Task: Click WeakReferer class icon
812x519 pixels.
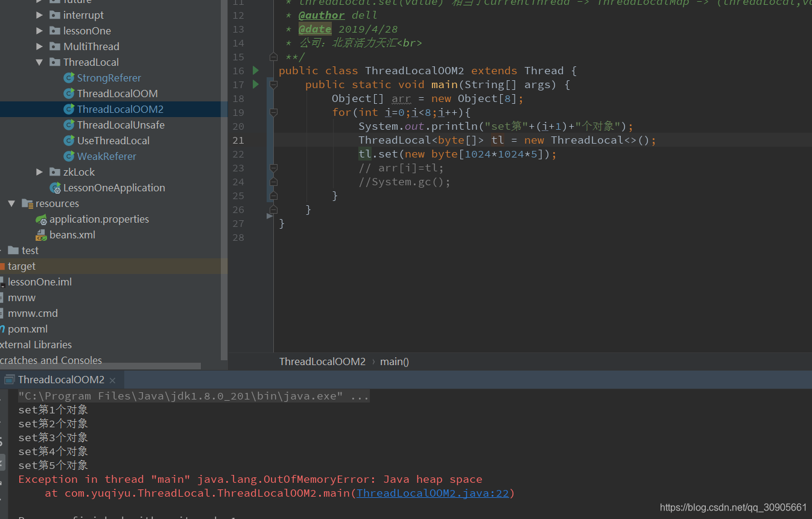Action: coord(69,156)
